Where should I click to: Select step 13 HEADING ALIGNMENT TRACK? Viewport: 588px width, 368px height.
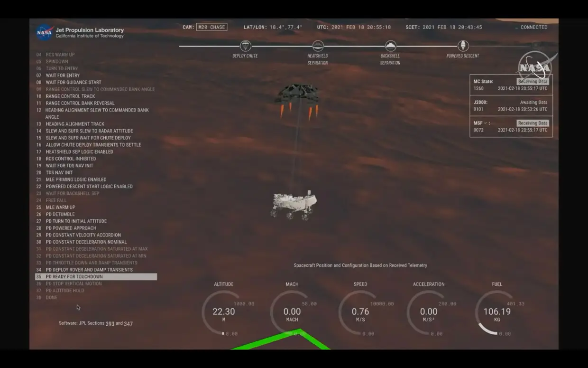tap(70, 124)
